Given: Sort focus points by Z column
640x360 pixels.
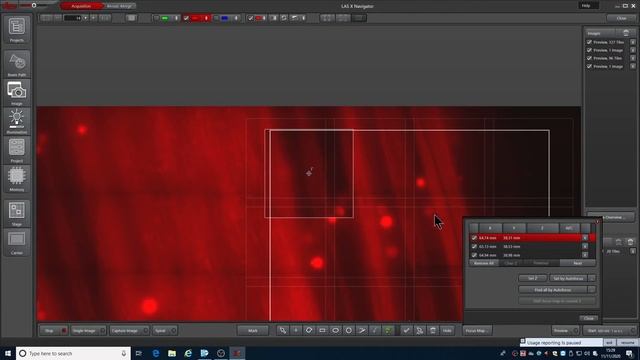Looking at the screenshot, I should click(542, 228).
